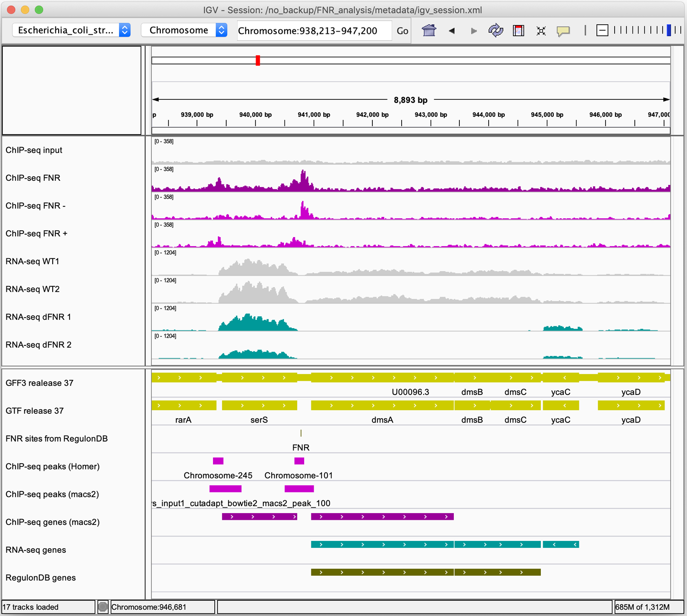
Task: Click the red ideogram position marker
Action: (258, 60)
